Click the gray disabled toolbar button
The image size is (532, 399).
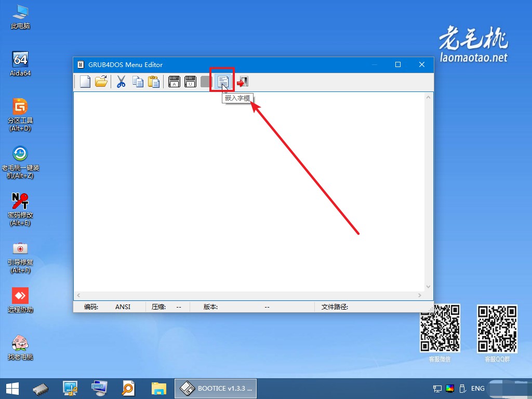[x=206, y=82]
